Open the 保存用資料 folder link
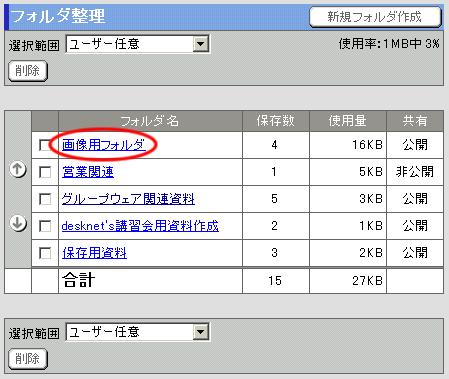This screenshot has height=379, width=449. 94,253
